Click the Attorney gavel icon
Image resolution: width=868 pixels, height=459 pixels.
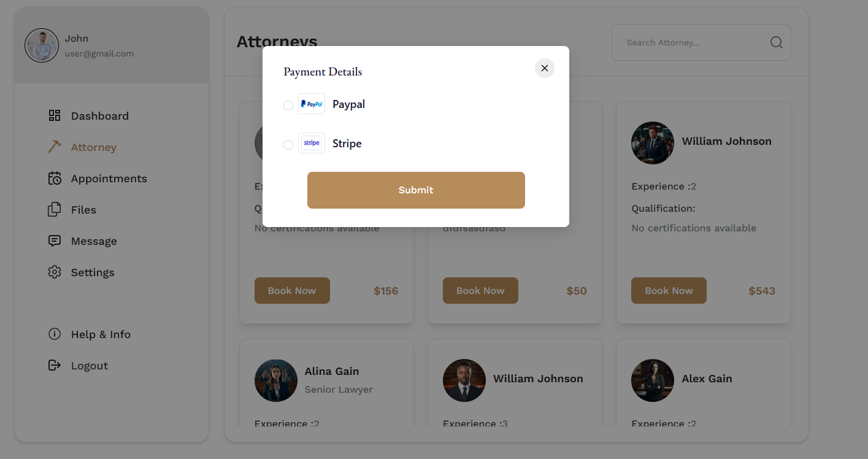point(55,147)
